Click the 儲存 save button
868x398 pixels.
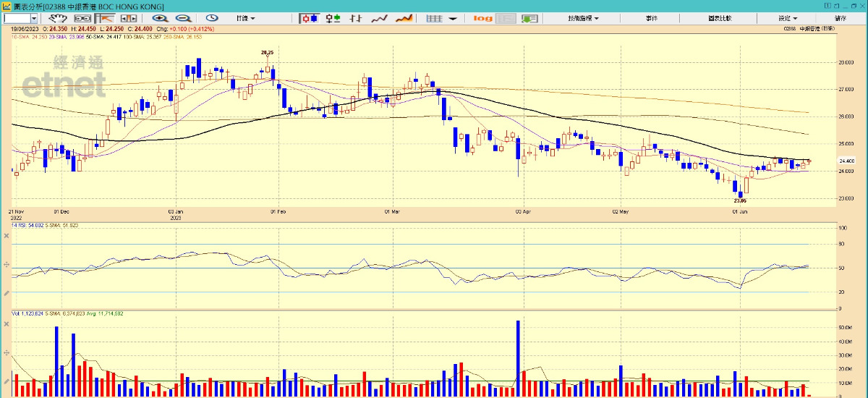[840, 17]
